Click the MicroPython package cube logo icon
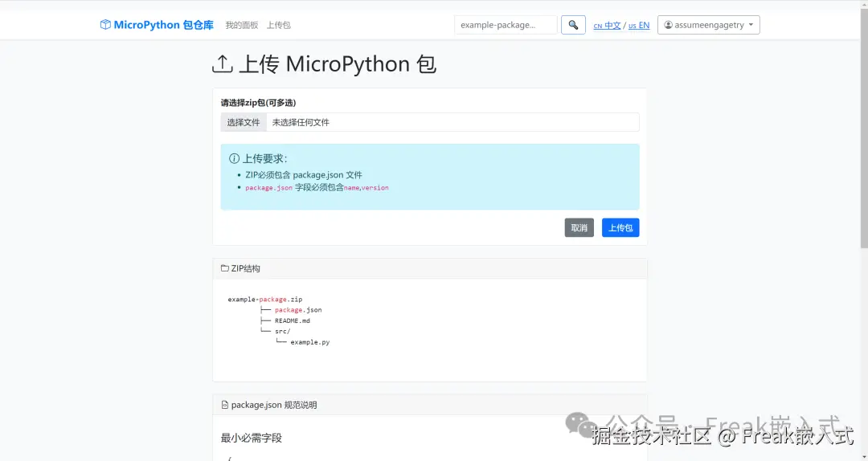This screenshot has width=868, height=461. [105, 24]
